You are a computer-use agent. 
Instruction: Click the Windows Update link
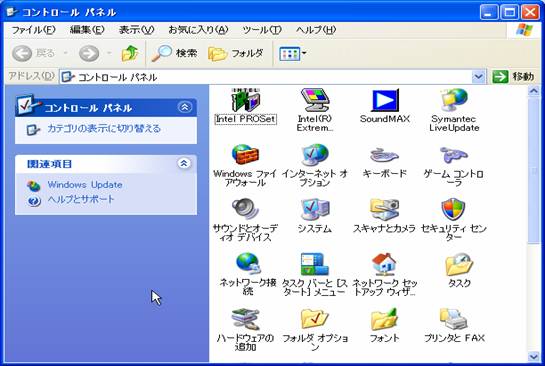[85, 185]
